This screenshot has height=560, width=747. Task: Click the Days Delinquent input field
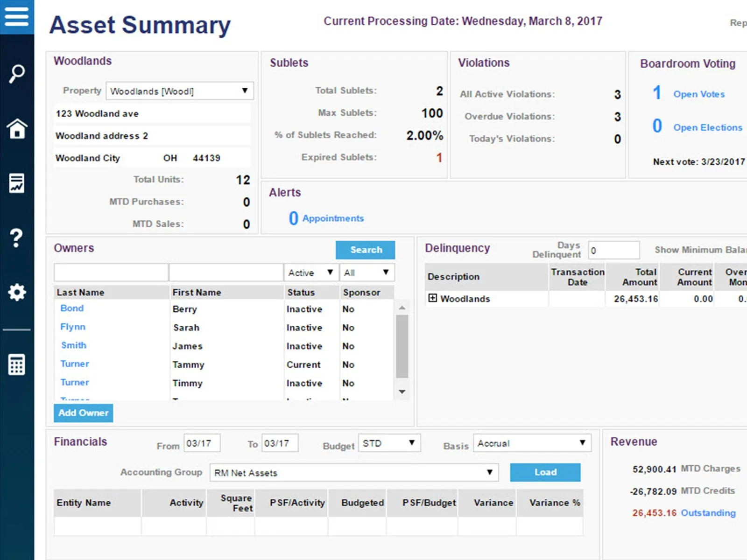[x=614, y=250]
